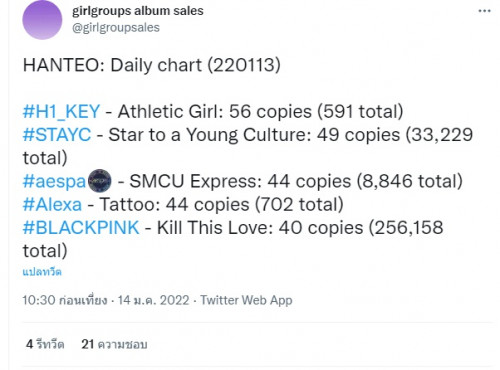Open the #BLACKPINK hashtag

coord(81,228)
